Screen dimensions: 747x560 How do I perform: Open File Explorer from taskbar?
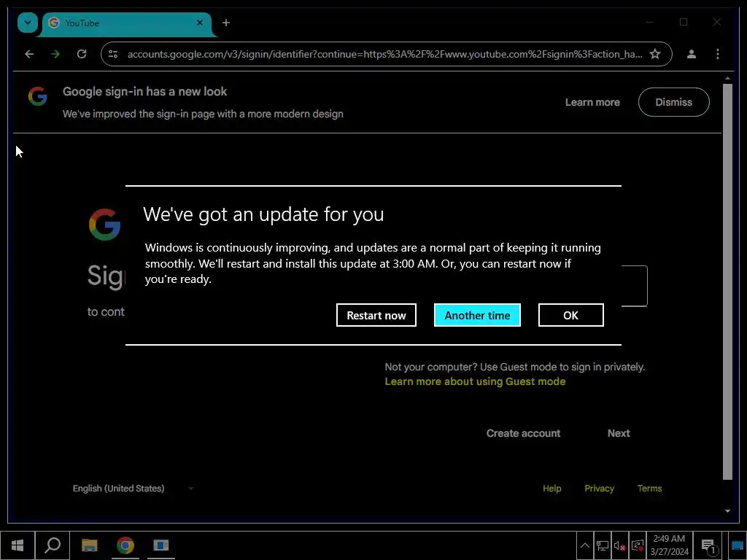(x=89, y=545)
